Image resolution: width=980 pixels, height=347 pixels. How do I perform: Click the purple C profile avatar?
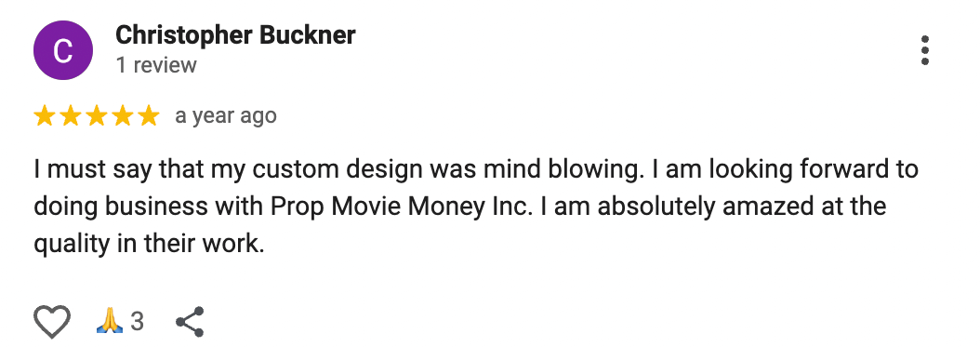pos(63,50)
